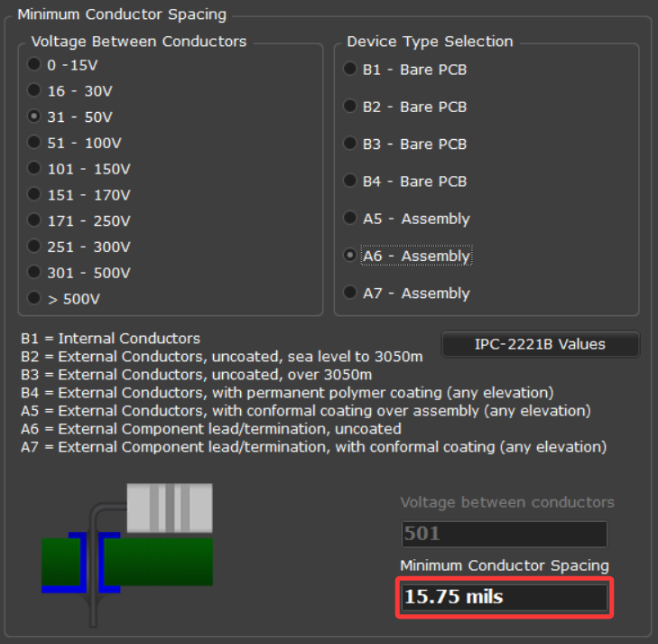658x644 pixels.
Task: Select 301 - 500V voltage option
Action: tap(34, 272)
